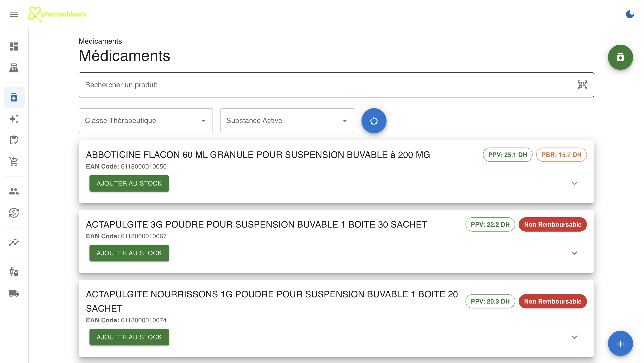Image resolution: width=644 pixels, height=363 pixels.
Task: Click the green add medication button
Action: tap(620, 57)
